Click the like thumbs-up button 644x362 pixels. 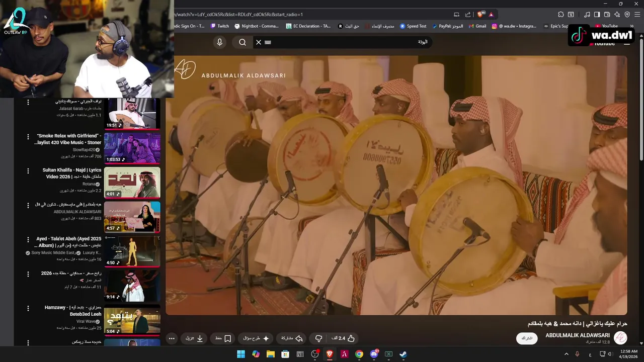pyautogui.click(x=343, y=338)
